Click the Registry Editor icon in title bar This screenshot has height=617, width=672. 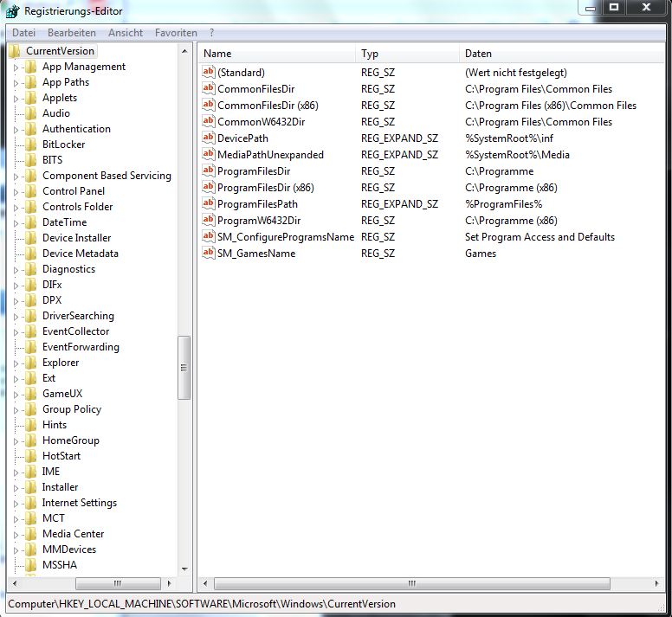coord(12,10)
